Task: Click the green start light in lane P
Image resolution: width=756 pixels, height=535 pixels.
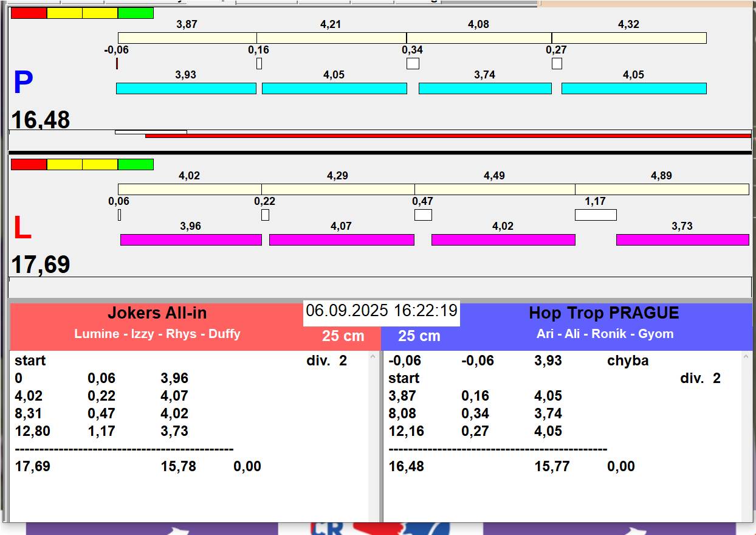Action: pos(136,13)
